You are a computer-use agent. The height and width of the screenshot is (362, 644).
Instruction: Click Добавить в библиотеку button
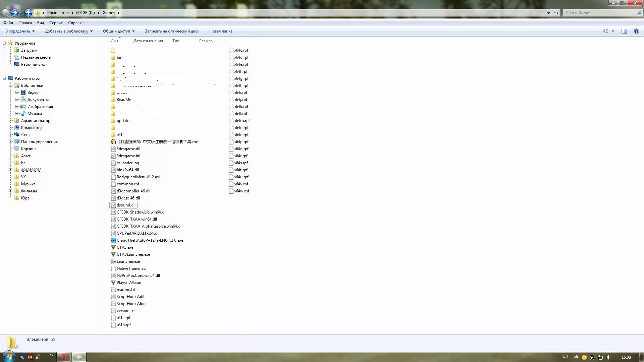tap(67, 31)
